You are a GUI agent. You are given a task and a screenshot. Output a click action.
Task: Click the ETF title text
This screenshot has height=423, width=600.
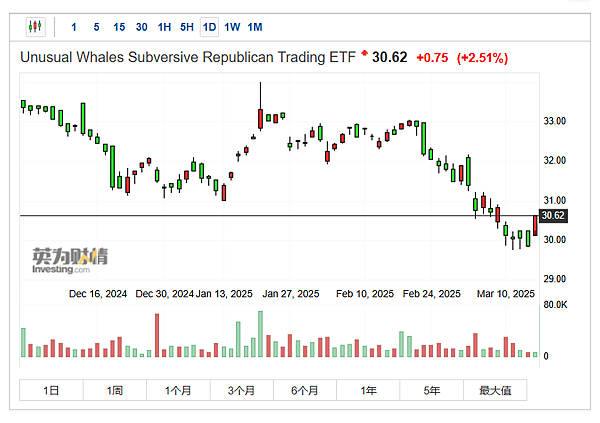click(x=188, y=57)
